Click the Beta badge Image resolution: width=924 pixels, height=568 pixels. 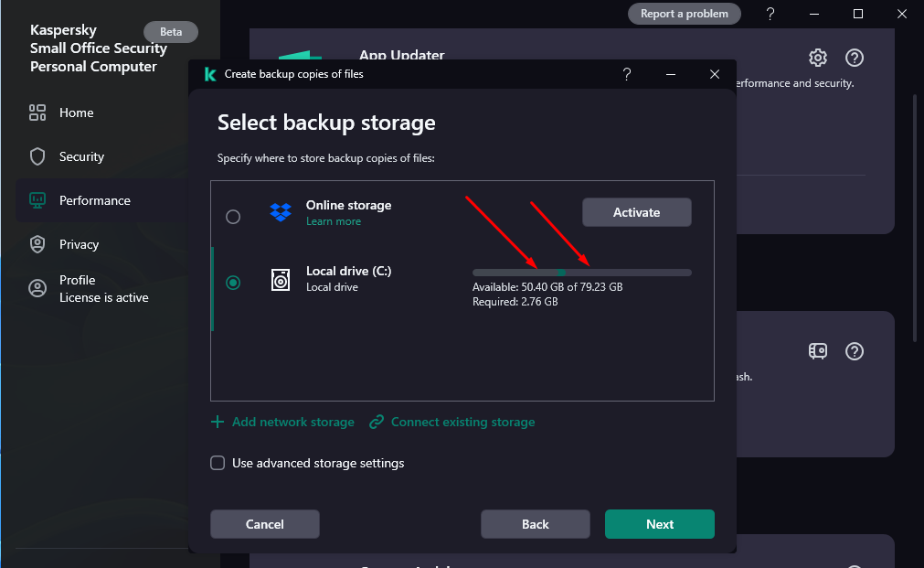[171, 32]
